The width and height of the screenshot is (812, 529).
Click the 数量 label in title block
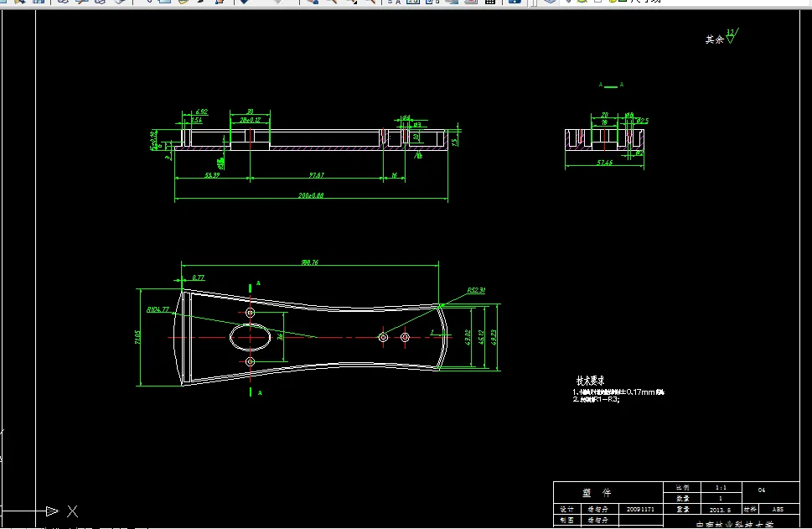click(683, 499)
